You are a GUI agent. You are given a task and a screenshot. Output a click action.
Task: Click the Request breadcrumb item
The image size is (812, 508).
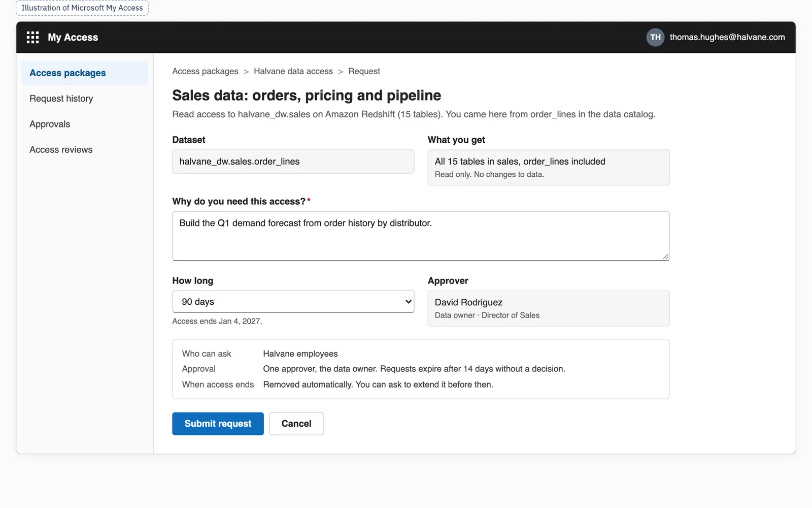[x=364, y=71]
